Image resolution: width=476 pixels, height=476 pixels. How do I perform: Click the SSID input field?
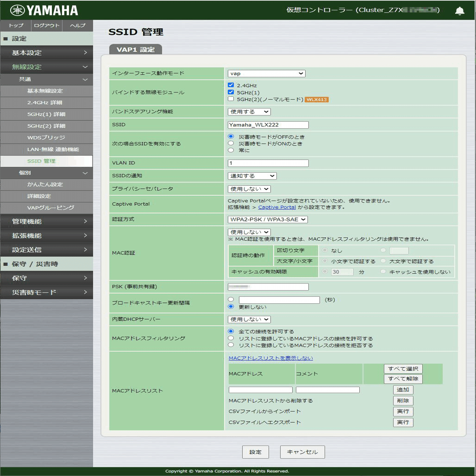tap(268, 125)
